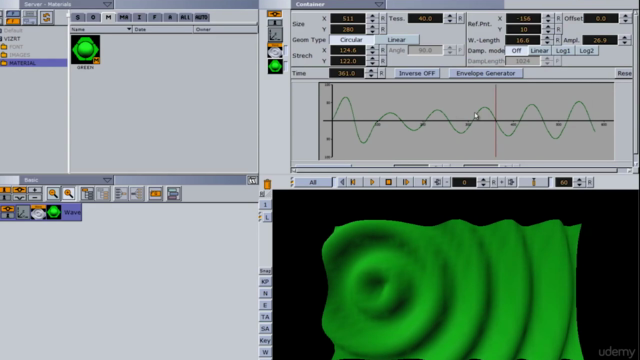Stop the animation playback
The height and width of the screenshot is (360, 640).
tap(388, 182)
